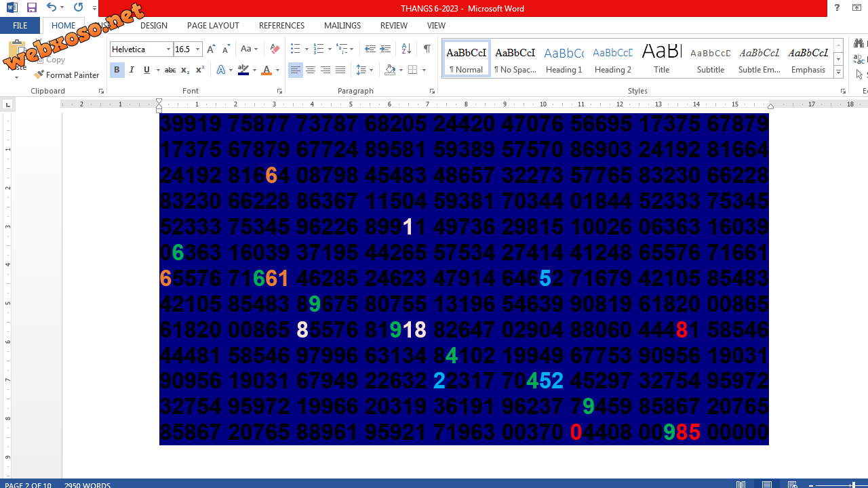Open Line and Paragraph Spacing menu

[x=364, y=70]
